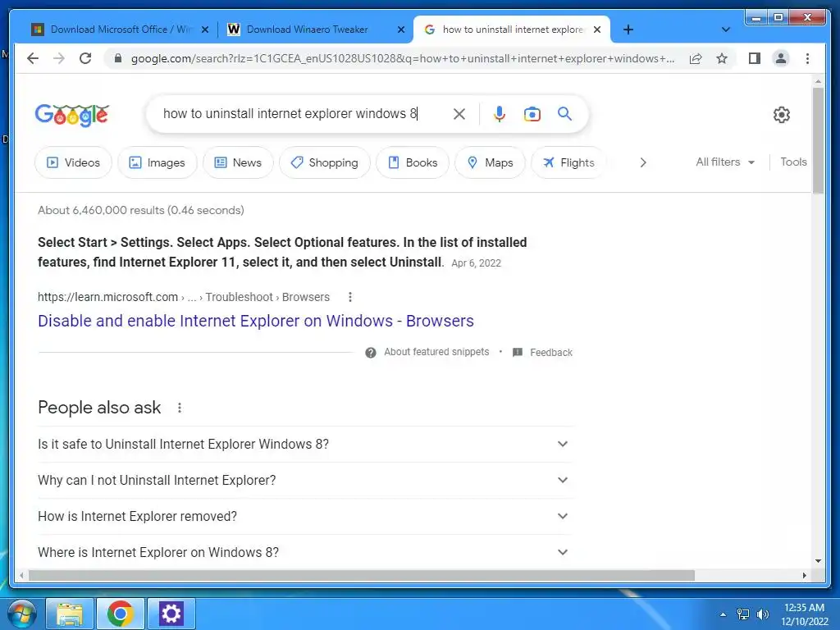Select the how to uninstall internet explorer tab
This screenshot has height=630, width=840.
tap(512, 30)
